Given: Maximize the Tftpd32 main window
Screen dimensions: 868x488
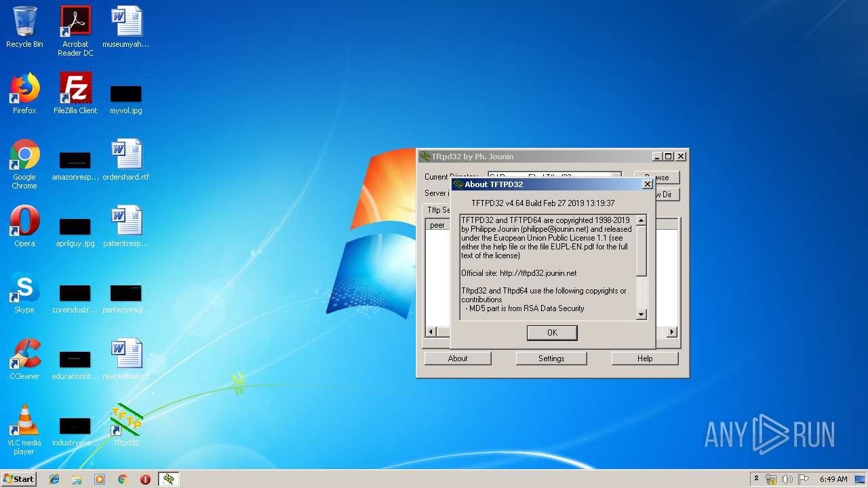Looking at the screenshot, I should [668, 157].
